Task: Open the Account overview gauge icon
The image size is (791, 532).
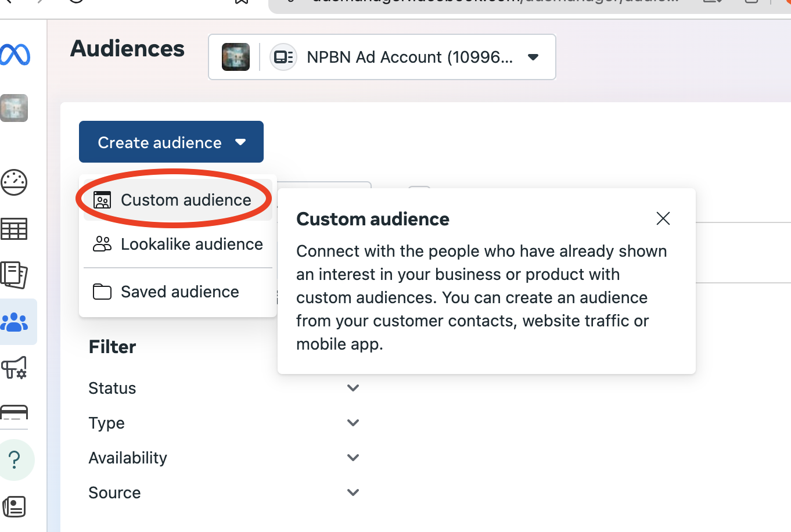Action: (15, 182)
